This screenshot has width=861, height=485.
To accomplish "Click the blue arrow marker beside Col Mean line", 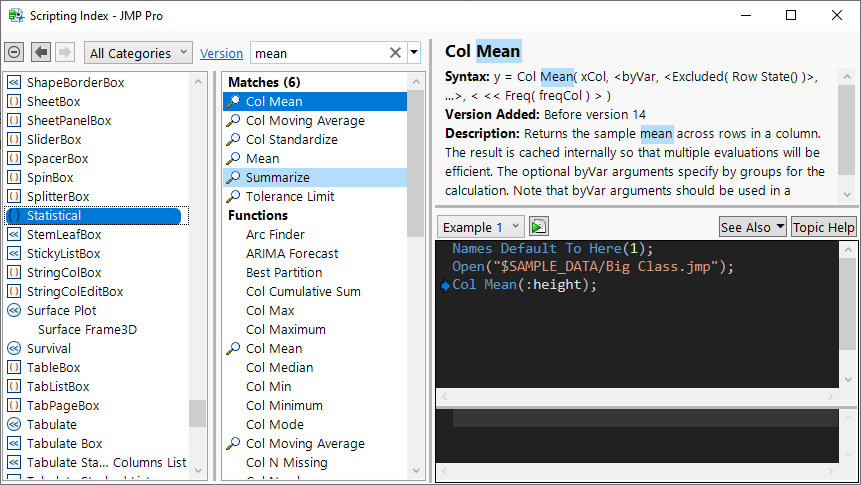I will point(445,286).
